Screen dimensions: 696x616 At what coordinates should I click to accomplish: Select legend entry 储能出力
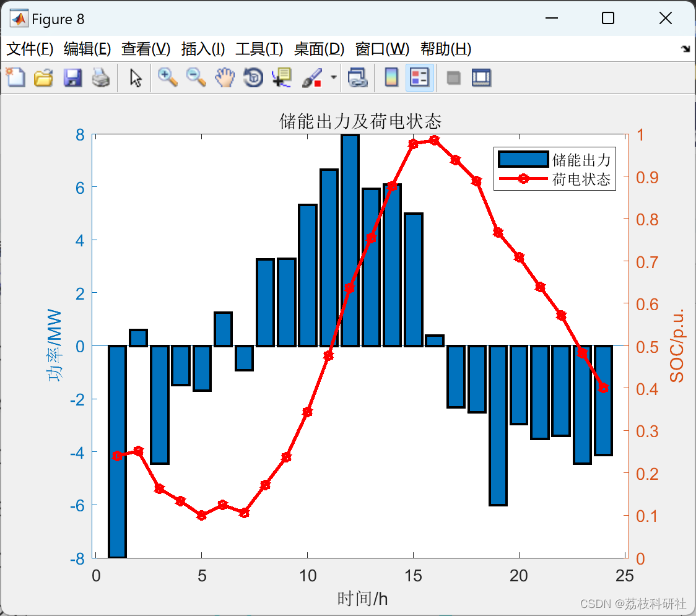pos(581,160)
